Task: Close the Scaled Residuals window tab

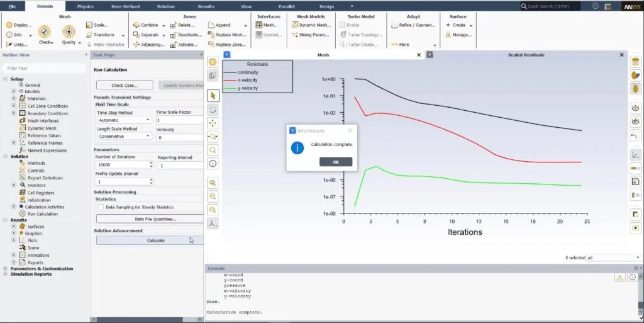Action: [621, 55]
